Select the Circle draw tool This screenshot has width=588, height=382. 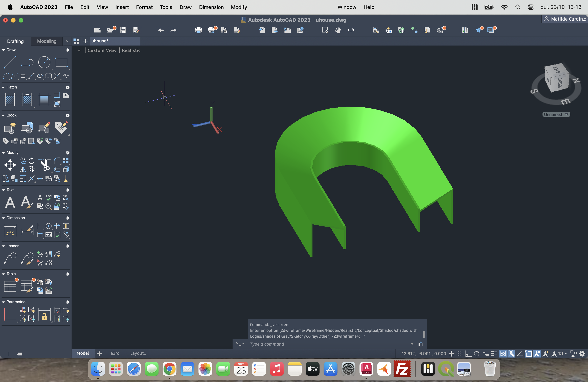pyautogui.click(x=44, y=62)
